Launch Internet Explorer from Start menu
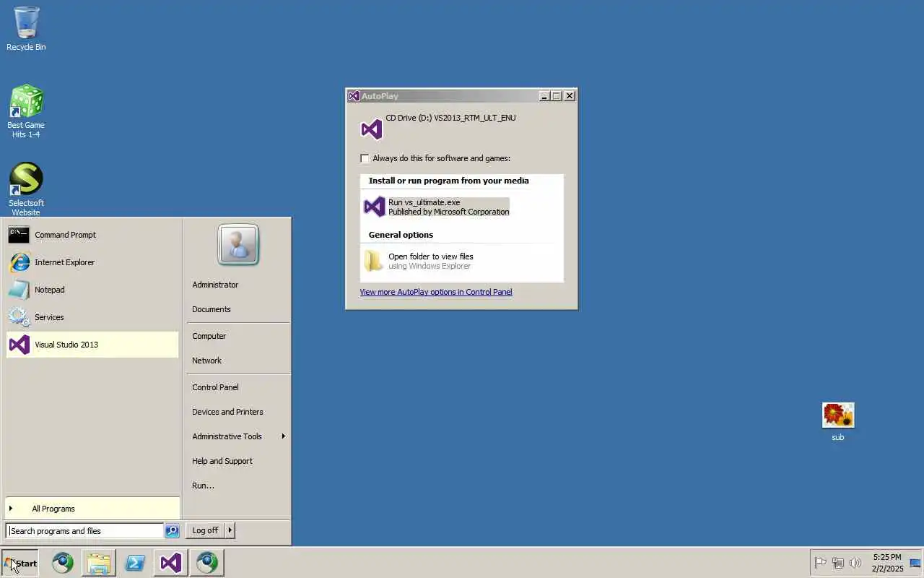The width and height of the screenshot is (924, 578). tap(92, 262)
